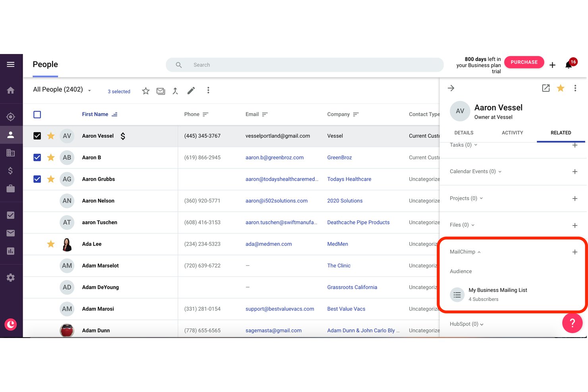
Task: Unstar Aaron Vessel in the detail panel
Action: click(561, 88)
